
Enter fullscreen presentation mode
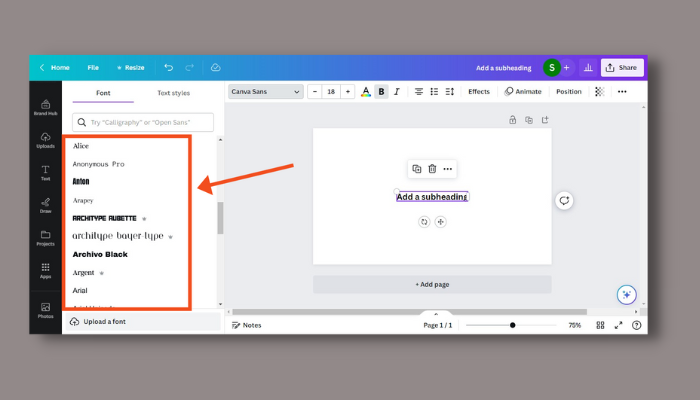tap(618, 325)
